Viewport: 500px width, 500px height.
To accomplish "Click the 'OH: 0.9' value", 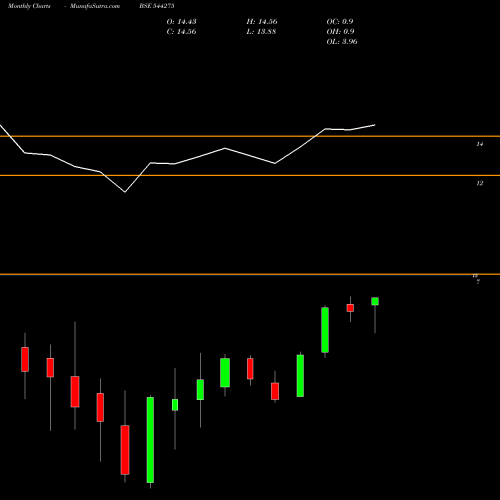I will pos(340,32).
